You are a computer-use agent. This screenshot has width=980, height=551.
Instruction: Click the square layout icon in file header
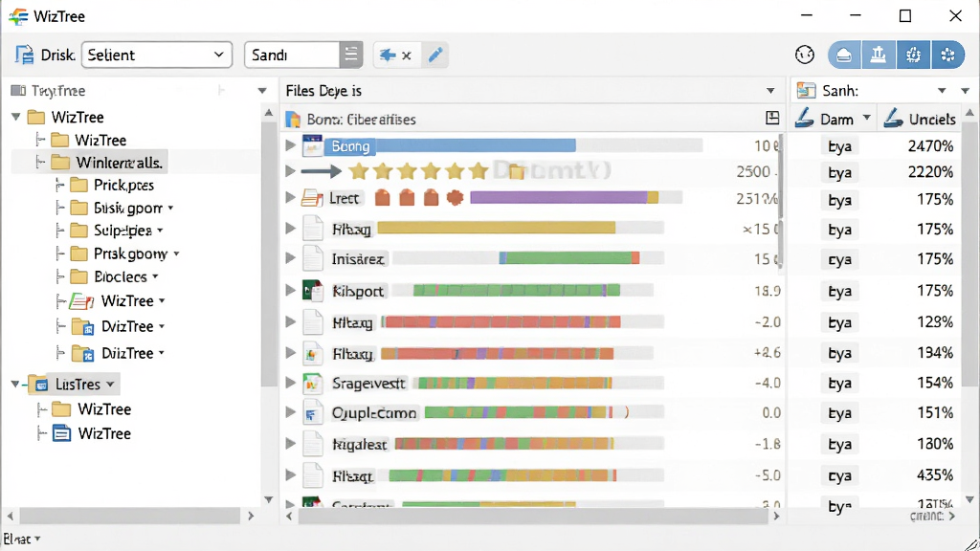point(772,118)
